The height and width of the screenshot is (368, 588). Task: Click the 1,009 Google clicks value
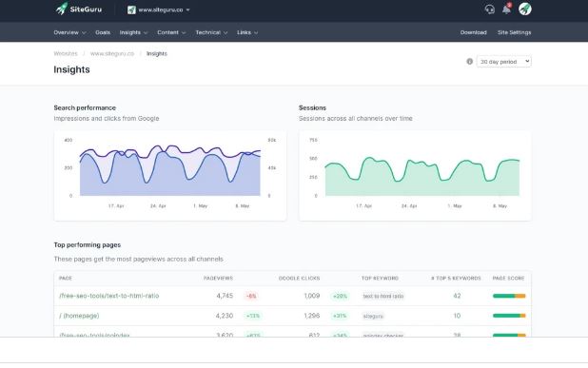click(x=312, y=296)
